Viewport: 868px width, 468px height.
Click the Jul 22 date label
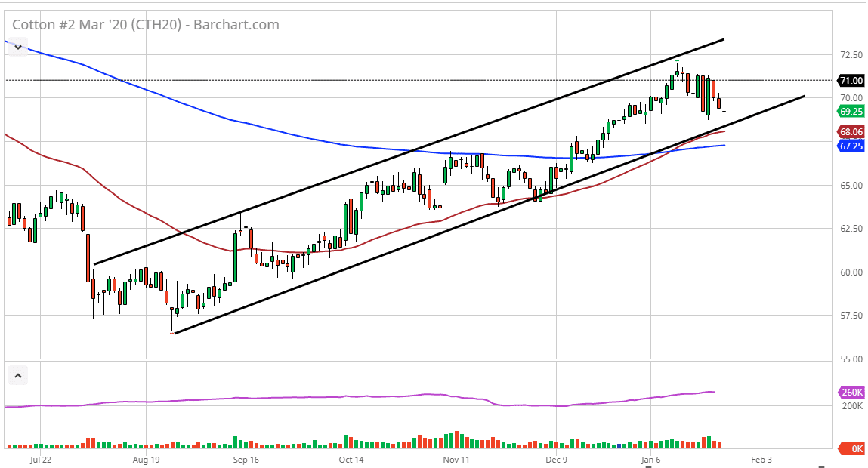pos(40,460)
